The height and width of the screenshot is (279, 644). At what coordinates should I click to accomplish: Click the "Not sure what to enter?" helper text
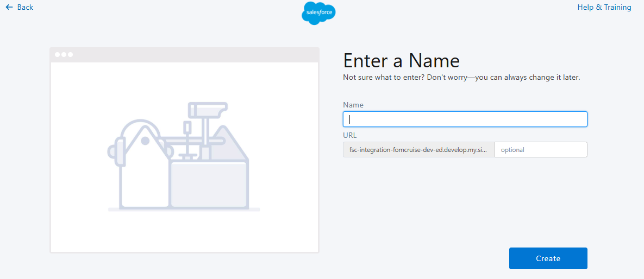[x=461, y=77]
